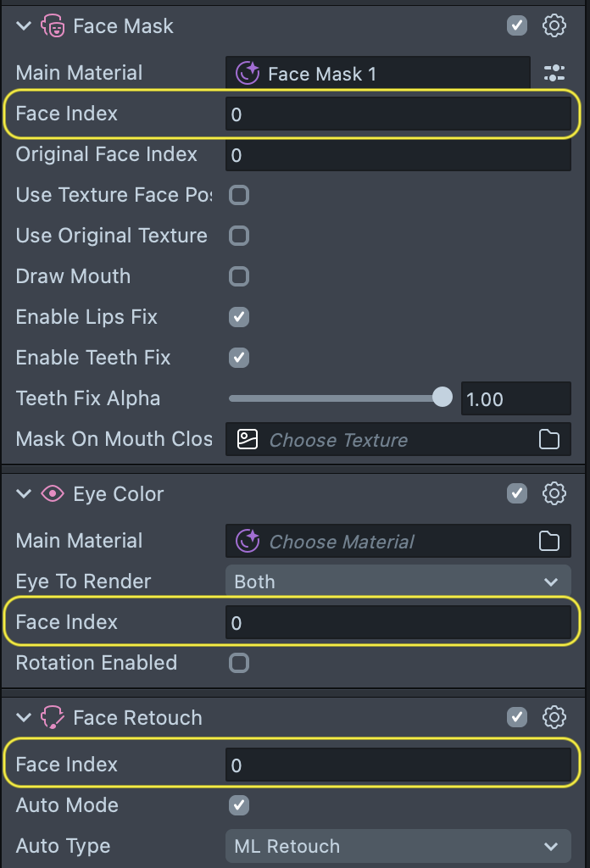The height and width of the screenshot is (868, 590).
Task: Click material options icon beside Face Mask 1
Action: pos(554,73)
